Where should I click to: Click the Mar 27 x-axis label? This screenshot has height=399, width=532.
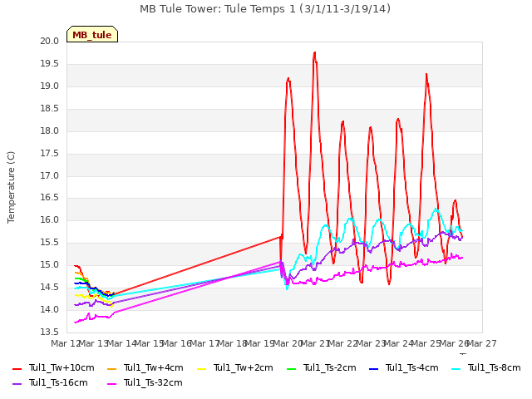482,343
